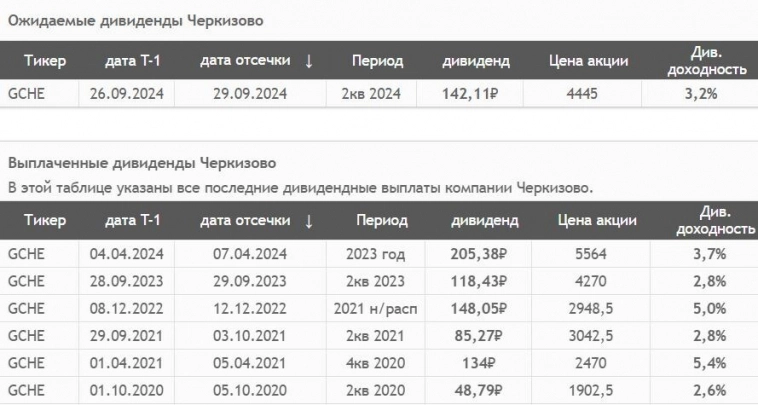This screenshot has width=758, height=405.
Task: Sort paid dividends by Тикер column
Action: (45, 221)
